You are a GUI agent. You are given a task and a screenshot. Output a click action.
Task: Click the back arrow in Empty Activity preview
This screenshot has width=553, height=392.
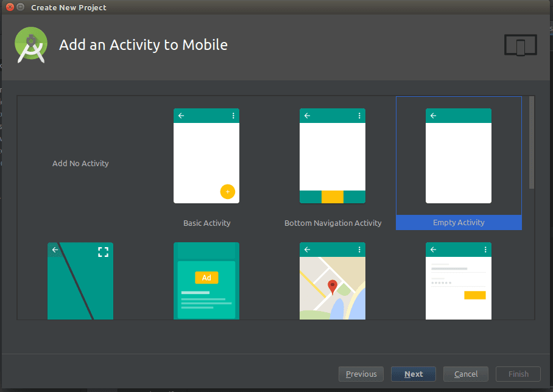[x=433, y=115]
